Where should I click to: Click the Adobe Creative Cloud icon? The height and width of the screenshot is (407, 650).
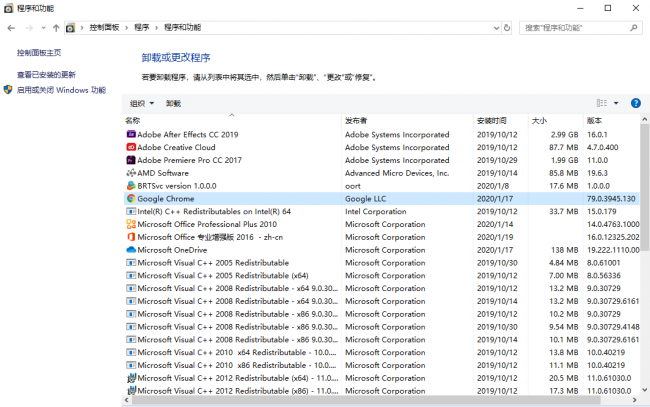tap(131, 147)
